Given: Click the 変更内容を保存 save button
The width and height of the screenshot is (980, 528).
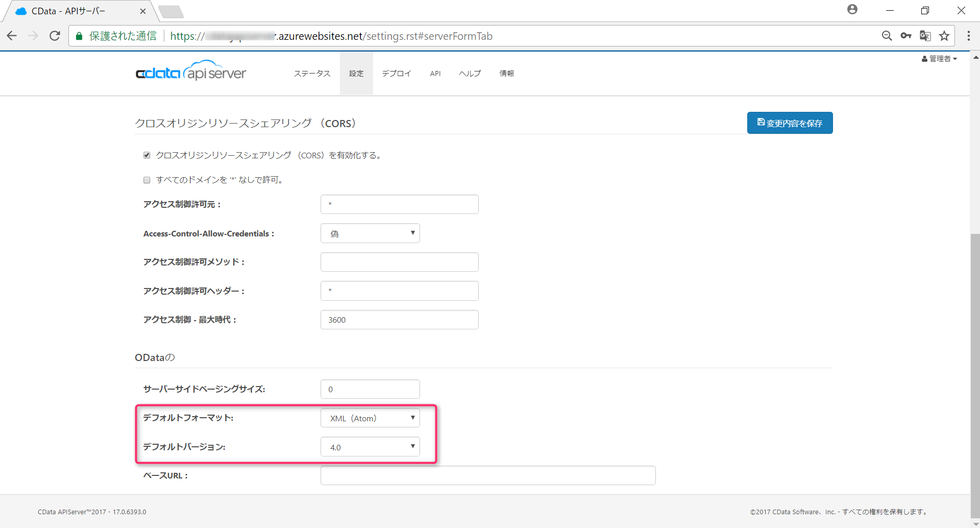Looking at the screenshot, I should click(790, 123).
